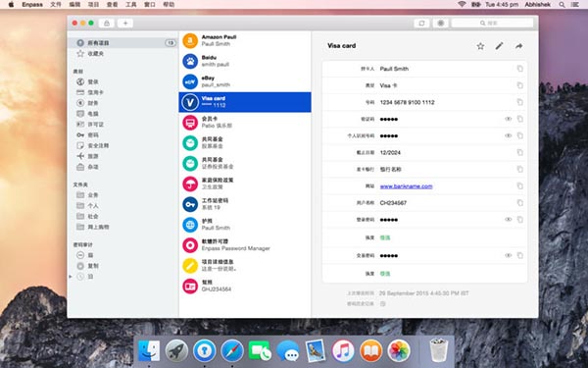Image resolution: width=588 pixels, height=368 pixels.
Task: Select the Amazon Paull item
Action: [245, 40]
